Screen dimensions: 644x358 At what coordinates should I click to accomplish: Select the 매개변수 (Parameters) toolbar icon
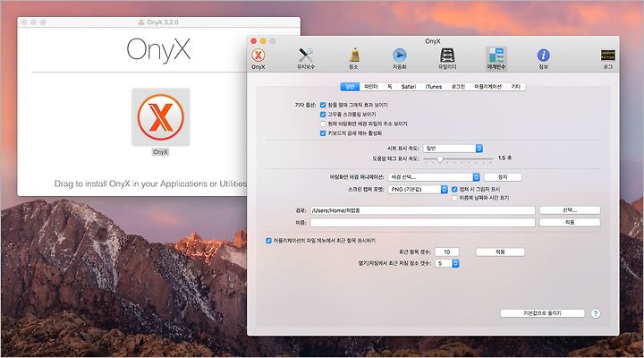[x=496, y=59]
